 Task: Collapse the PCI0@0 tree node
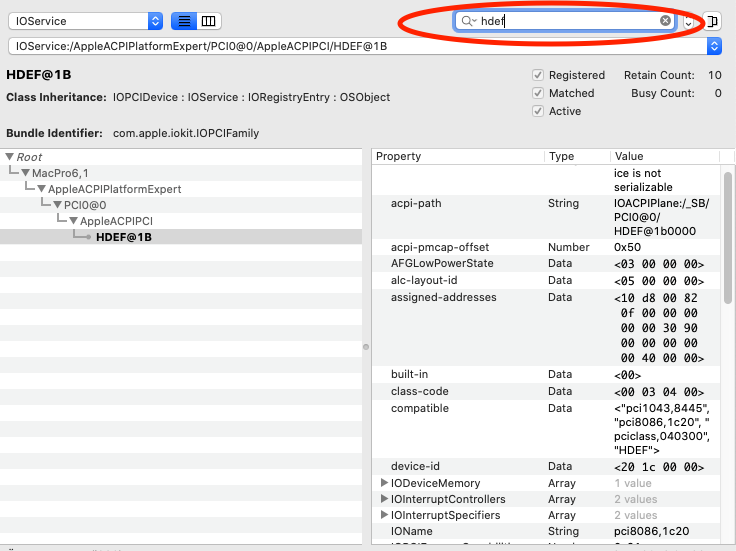pyautogui.click(x=58, y=205)
